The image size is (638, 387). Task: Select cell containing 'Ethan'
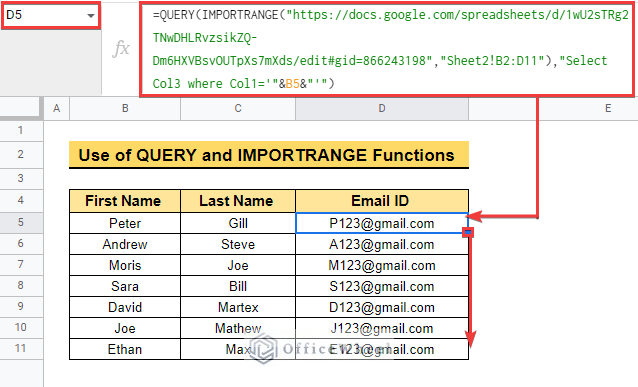click(x=125, y=349)
